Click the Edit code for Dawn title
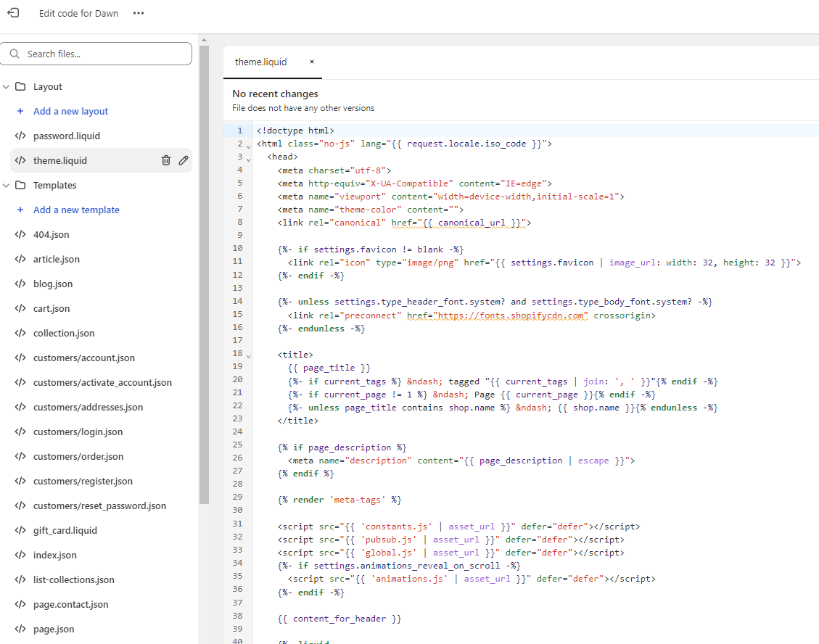Image resolution: width=819 pixels, height=644 pixels. click(78, 13)
